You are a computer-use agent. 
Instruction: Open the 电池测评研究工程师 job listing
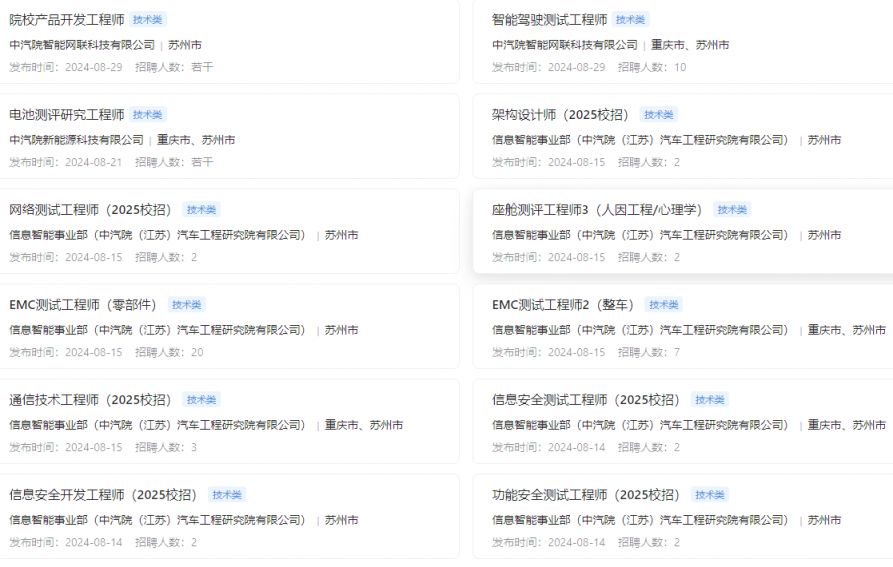(x=67, y=115)
